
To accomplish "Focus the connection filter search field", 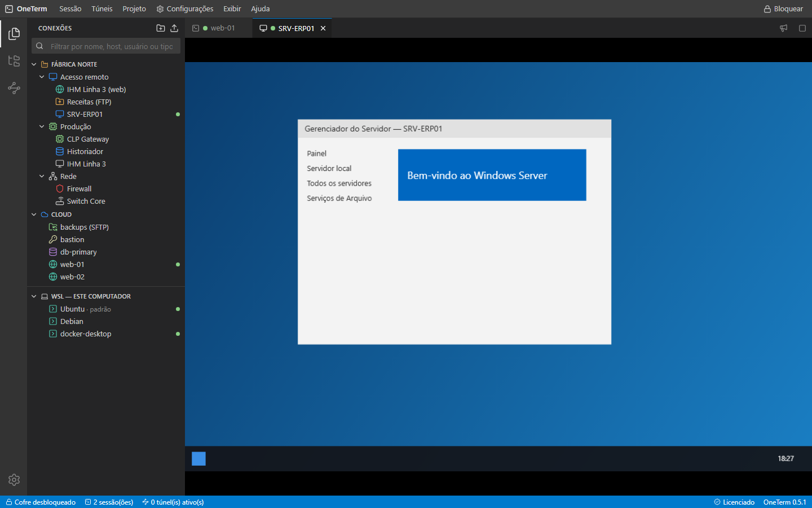I will pyautogui.click(x=106, y=46).
